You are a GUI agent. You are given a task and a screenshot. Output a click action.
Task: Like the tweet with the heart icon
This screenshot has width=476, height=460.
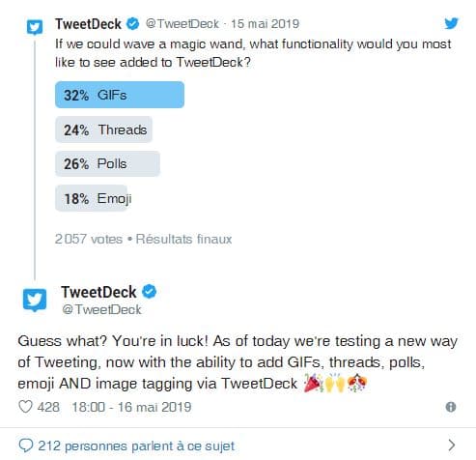[25, 407]
